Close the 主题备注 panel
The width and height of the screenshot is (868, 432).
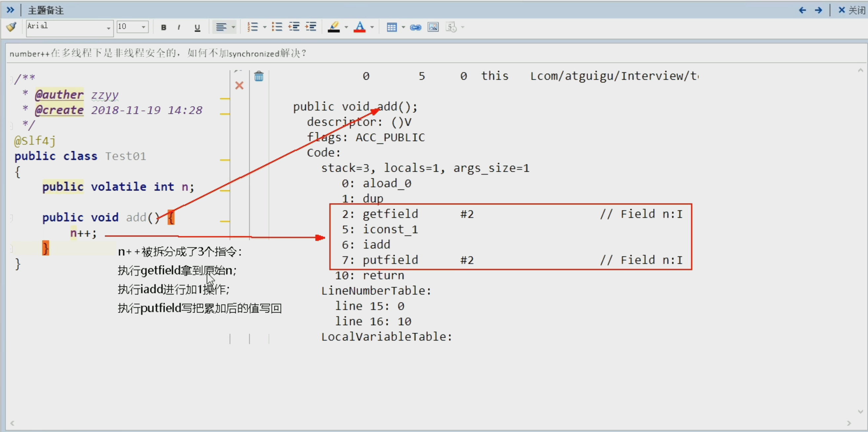[x=852, y=10]
